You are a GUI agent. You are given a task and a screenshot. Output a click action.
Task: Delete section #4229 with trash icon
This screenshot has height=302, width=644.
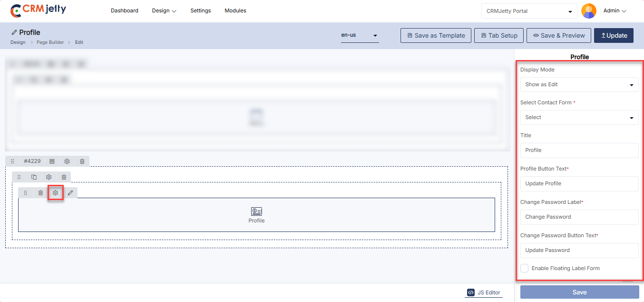point(82,161)
